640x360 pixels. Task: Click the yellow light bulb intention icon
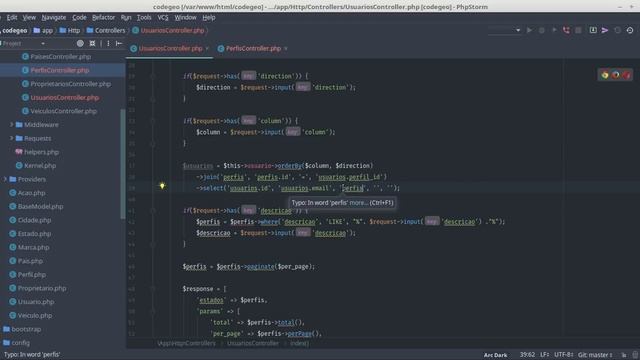pyautogui.click(x=162, y=186)
